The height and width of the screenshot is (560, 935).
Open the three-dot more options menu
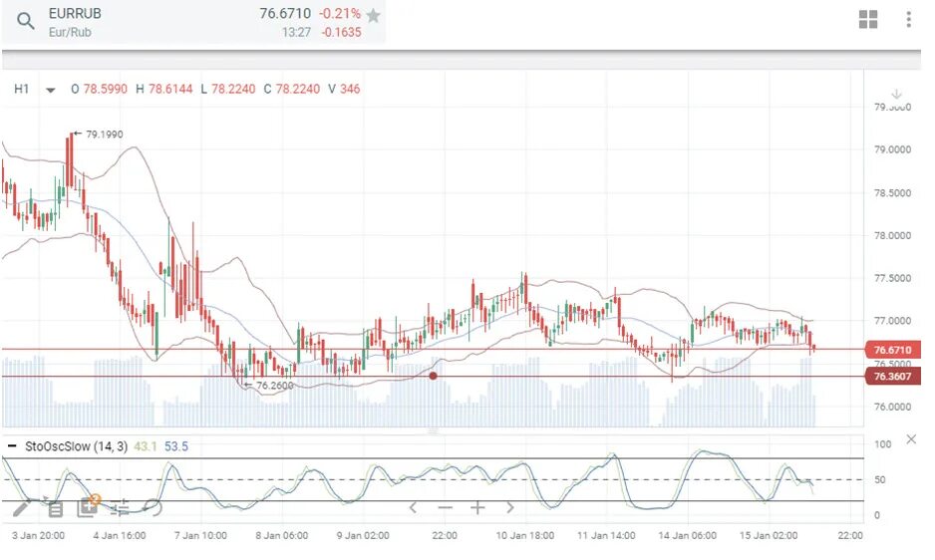tap(909, 19)
